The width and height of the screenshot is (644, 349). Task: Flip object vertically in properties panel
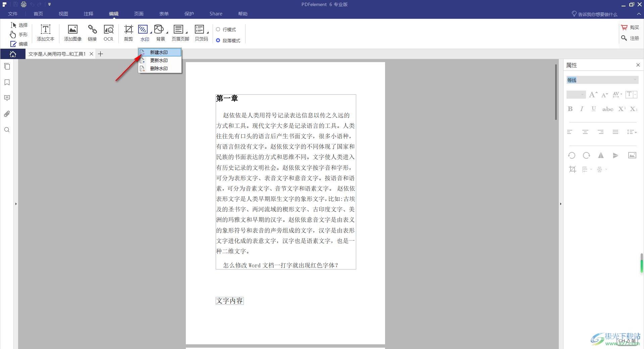pos(615,155)
